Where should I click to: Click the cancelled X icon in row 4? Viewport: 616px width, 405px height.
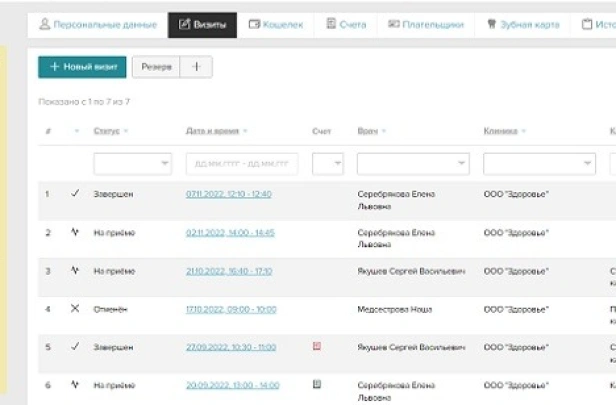(x=75, y=309)
